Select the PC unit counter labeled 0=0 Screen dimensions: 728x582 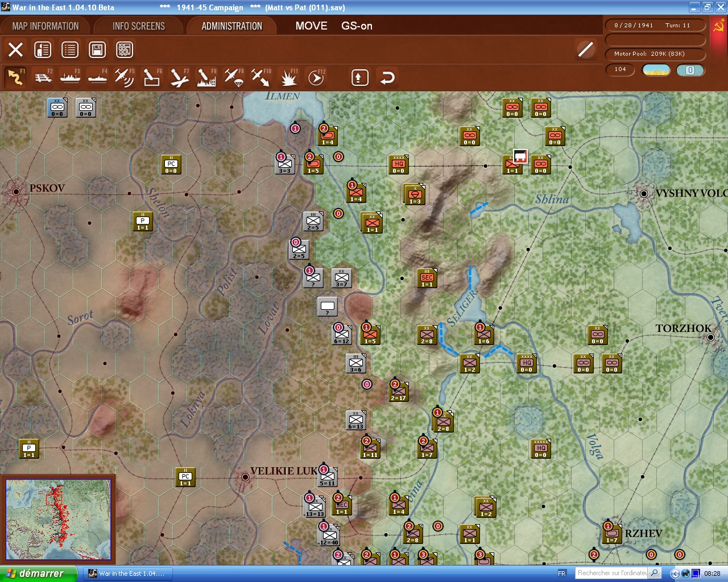(171, 164)
